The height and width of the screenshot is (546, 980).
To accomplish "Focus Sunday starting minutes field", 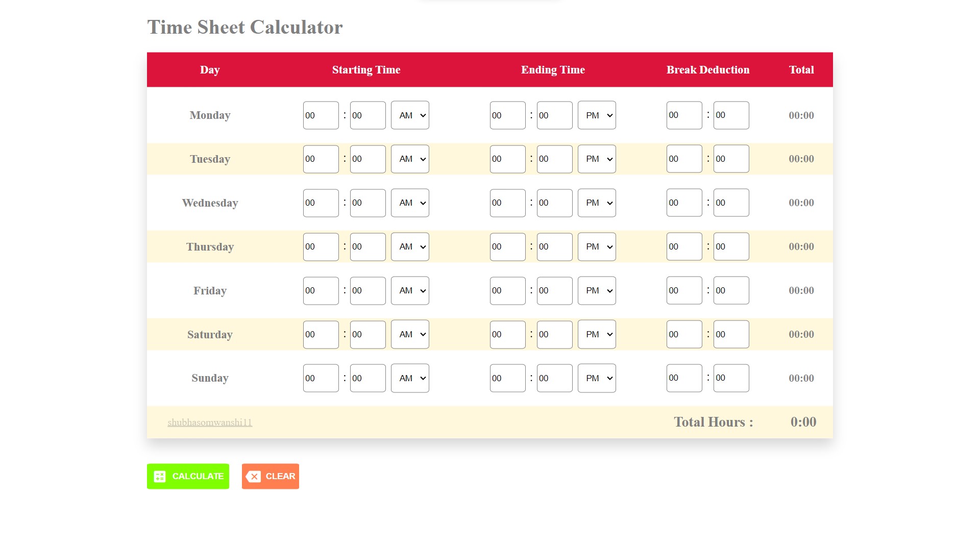I will [368, 378].
